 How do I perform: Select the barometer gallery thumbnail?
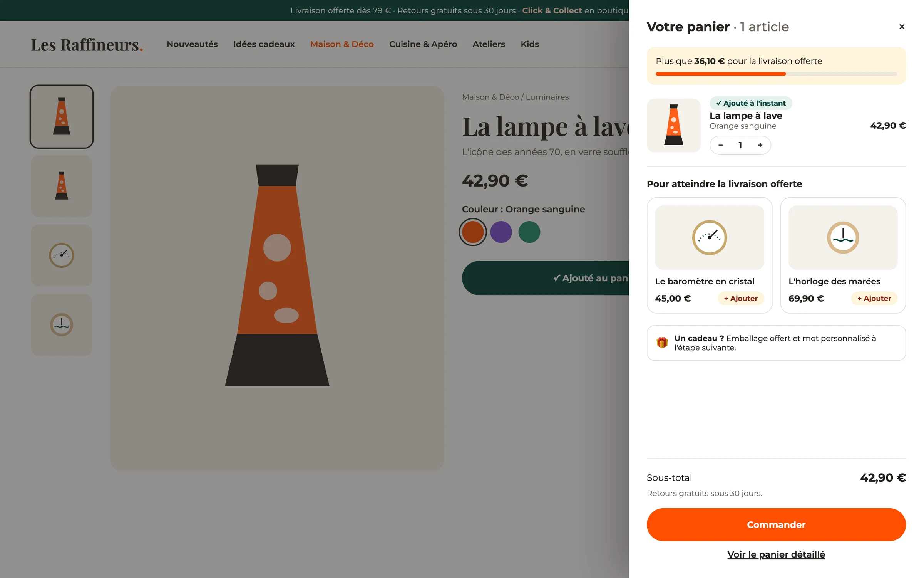pyautogui.click(x=62, y=255)
